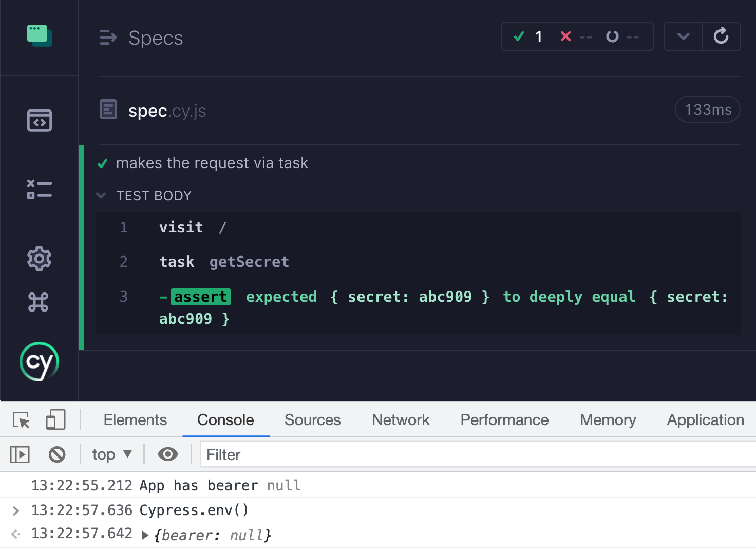Open the top frame context dropdown
The image size is (756, 549).
coord(110,454)
